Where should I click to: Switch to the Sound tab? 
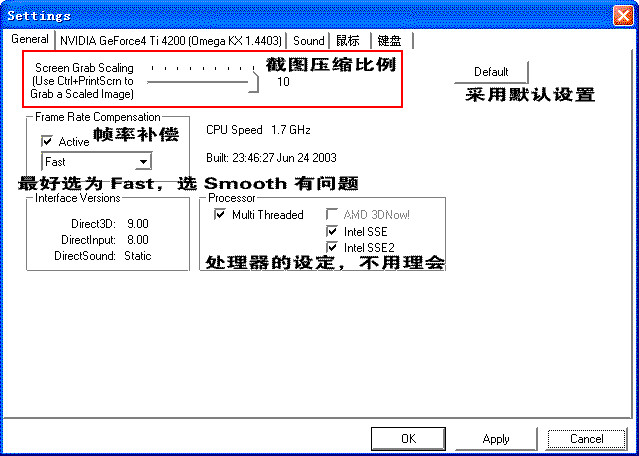308,41
